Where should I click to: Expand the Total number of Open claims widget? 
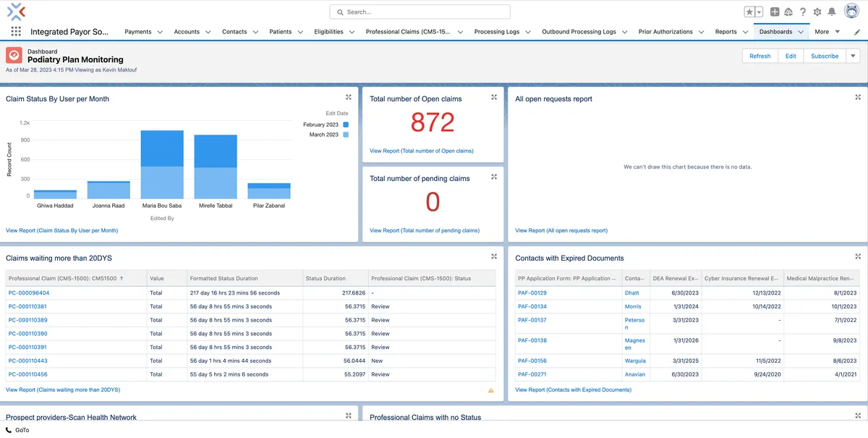coord(494,97)
